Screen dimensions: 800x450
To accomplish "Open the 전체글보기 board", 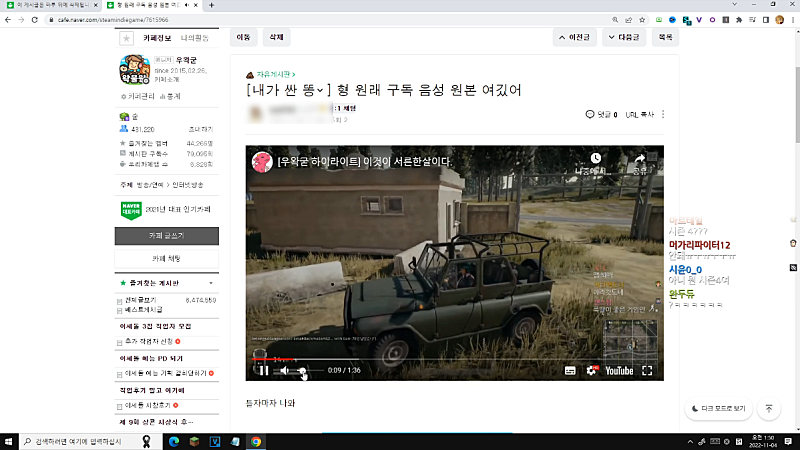I will pyautogui.click(x=141, y=300).
